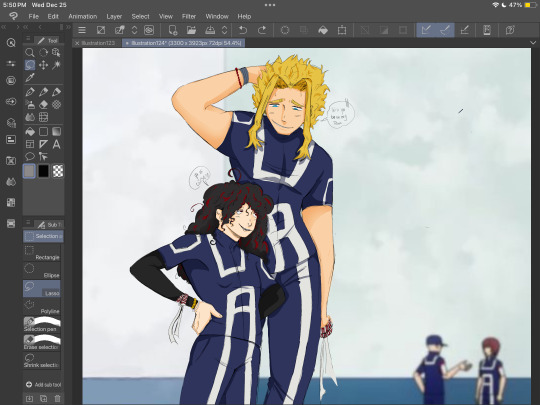Select the Fill bucket tool in the Tool palette
The height and width of the screenshot is (405, 540).
pyautogui.click(x=30, y=132)
